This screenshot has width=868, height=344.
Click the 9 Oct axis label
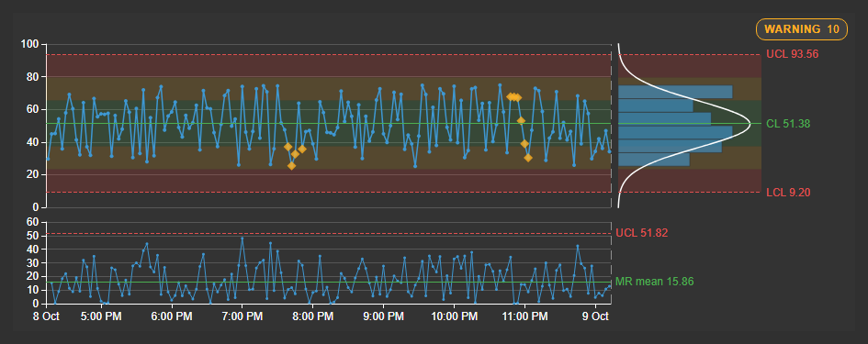(x=596, y=316)
